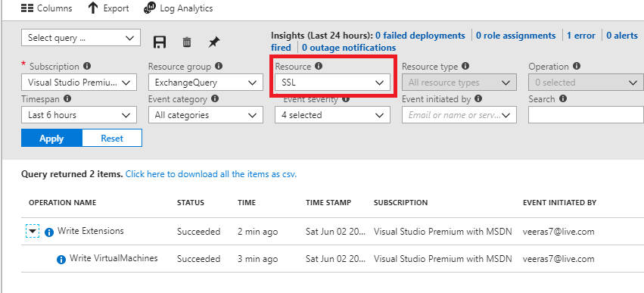Click the Event initiated by input field
Screen dimensions: 644x293
tap(459, 115)
